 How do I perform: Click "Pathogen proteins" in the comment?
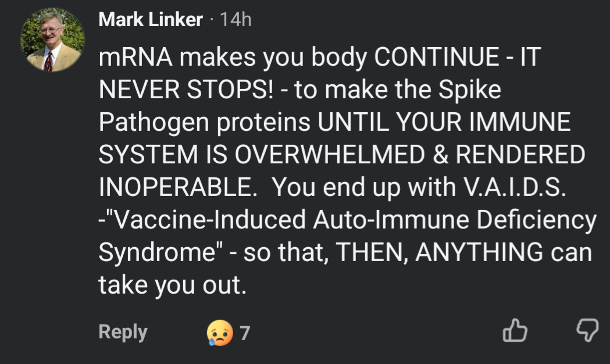pyautogui.click(x=205, y=123)
